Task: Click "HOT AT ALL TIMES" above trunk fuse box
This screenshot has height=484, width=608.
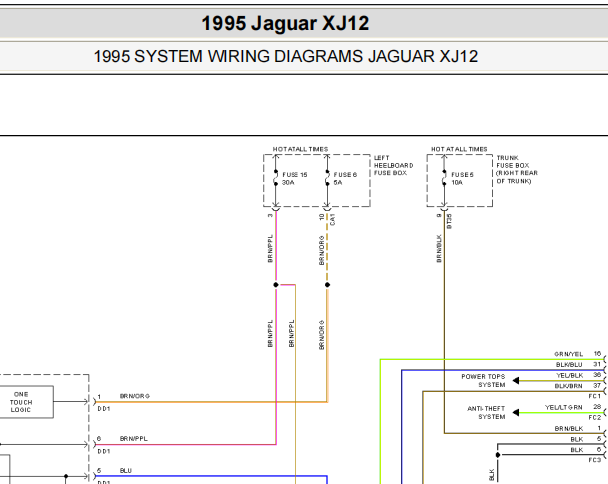Action: [x=459, y=149]
